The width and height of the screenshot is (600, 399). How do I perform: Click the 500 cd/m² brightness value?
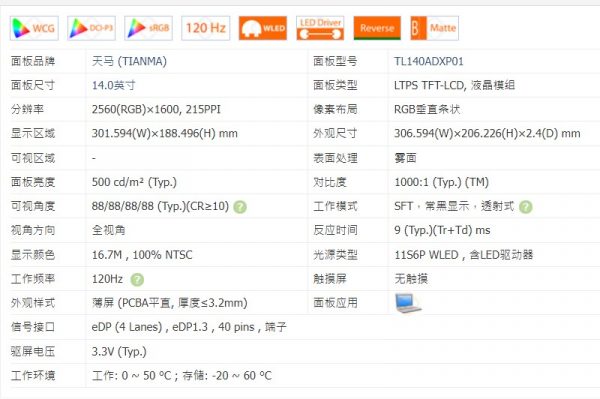tap(134, 182)
